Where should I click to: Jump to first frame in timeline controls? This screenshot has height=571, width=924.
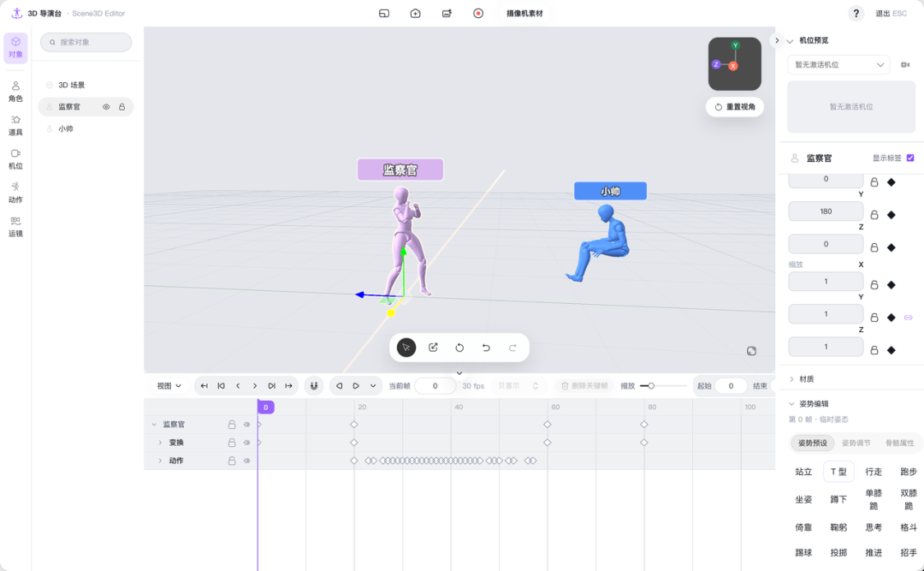coord(204,386)
